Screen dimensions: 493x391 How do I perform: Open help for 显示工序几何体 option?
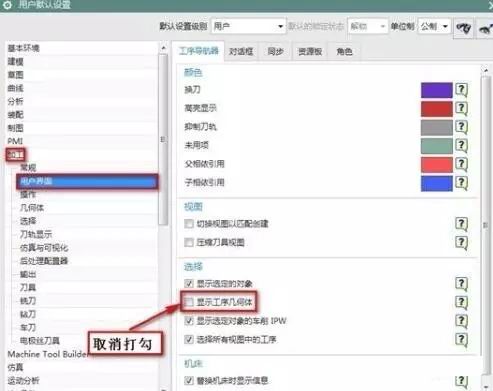pos(461,303)
